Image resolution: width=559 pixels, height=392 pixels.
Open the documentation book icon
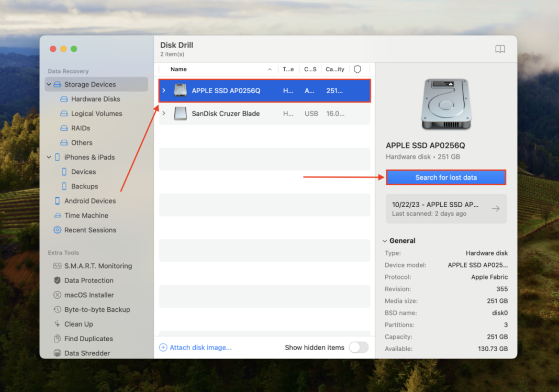(x=500, y=49)
